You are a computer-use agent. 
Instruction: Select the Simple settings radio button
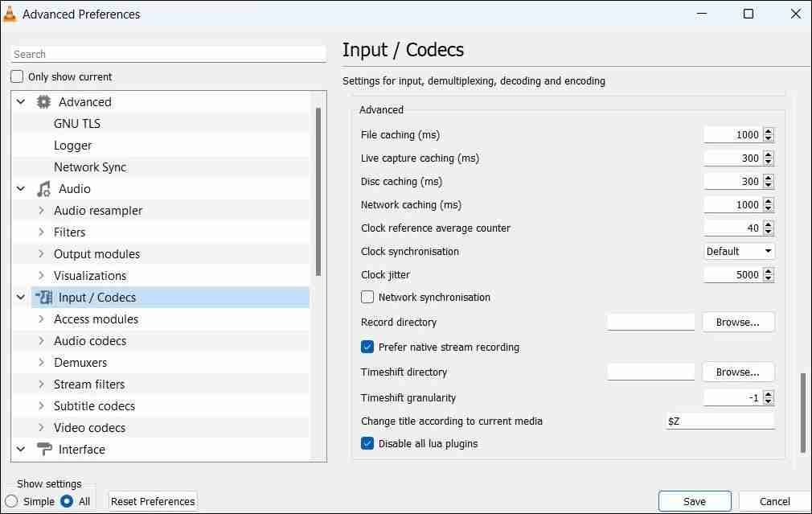pyautogui.click(x=11, y=501)
